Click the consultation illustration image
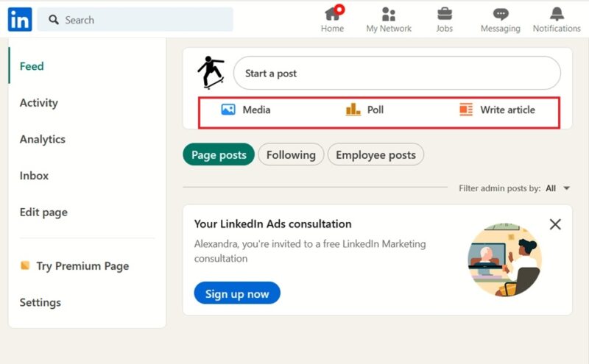 (504, 260)
